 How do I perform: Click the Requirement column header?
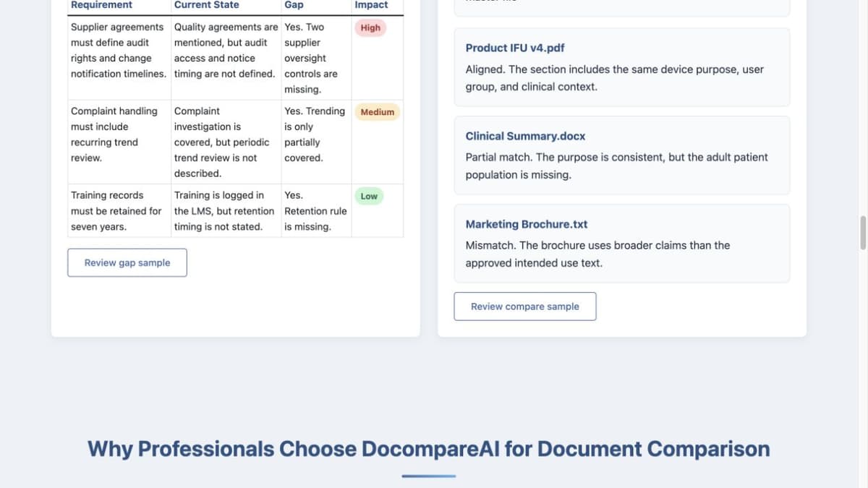tap(101, 5)
